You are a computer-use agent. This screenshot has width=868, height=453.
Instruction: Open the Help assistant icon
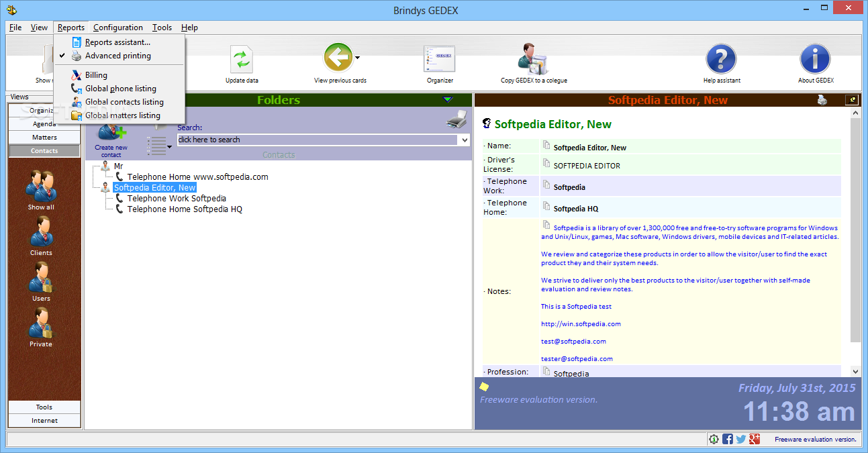(722, 59)
